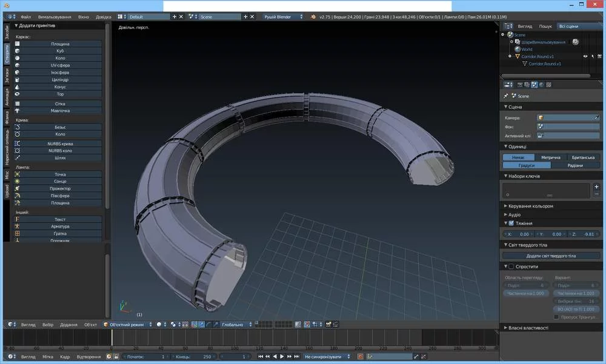Toggle visibility eye for Corridor.Round.v1
The image size is (606, 364).
[x=585, y=56]
